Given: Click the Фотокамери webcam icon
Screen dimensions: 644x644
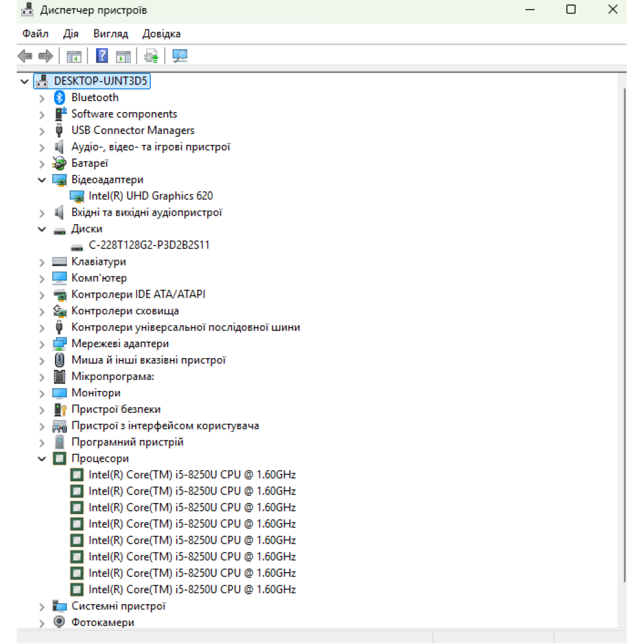Looking at the screenshot, I should click(59, 622).
